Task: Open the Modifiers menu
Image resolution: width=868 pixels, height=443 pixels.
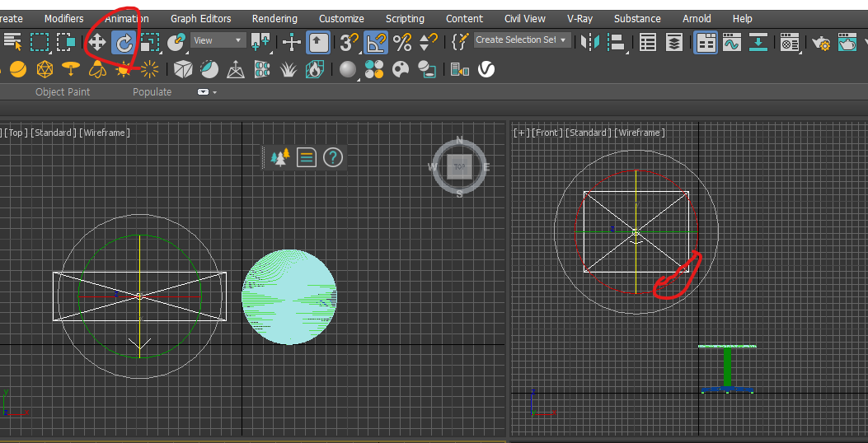Action: (63, 19)
